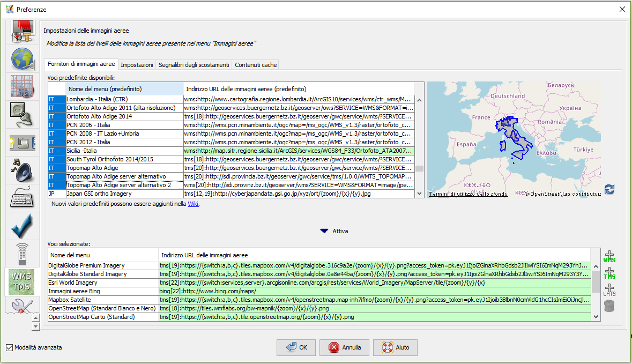Open the power plug plugins preferences
This screenshot has height=364, width=632.
[x=23, y=114]
